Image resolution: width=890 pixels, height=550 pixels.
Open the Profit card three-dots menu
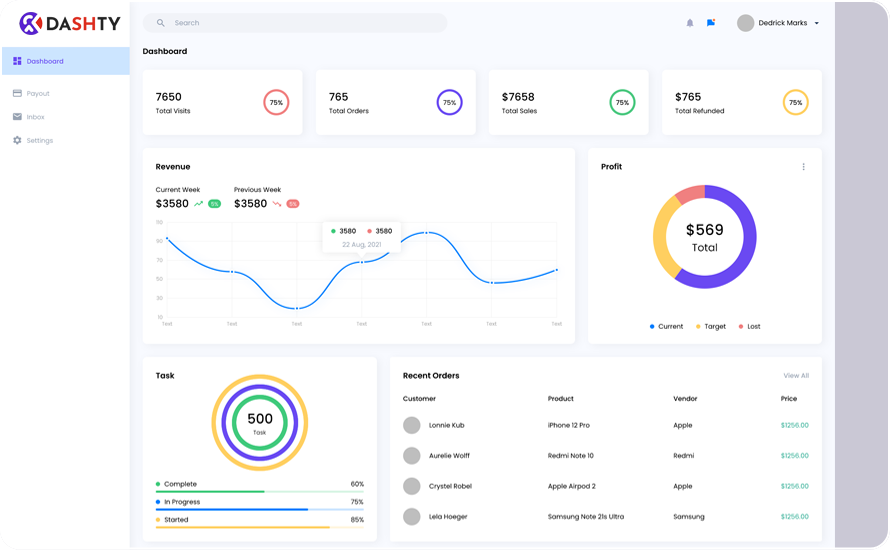[803, 167]
